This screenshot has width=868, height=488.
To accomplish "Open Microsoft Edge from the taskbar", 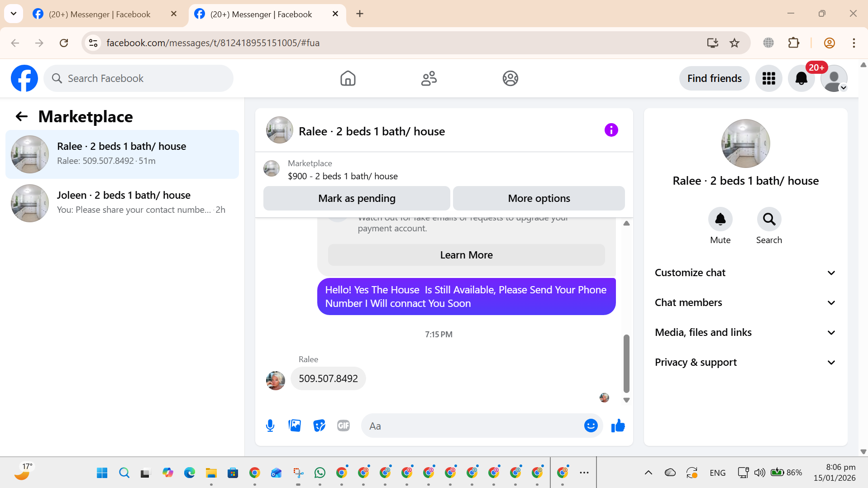I will click(x=189, y=473).
